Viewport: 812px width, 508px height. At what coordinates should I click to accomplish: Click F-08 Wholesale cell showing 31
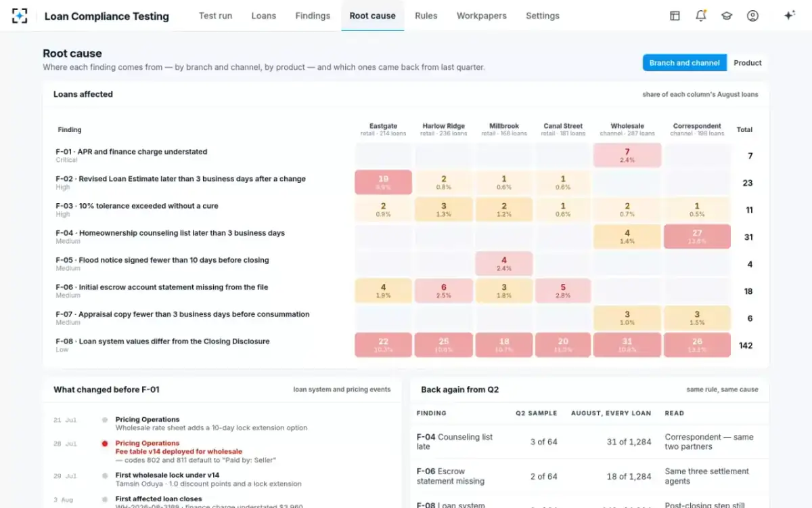[627, 345]
